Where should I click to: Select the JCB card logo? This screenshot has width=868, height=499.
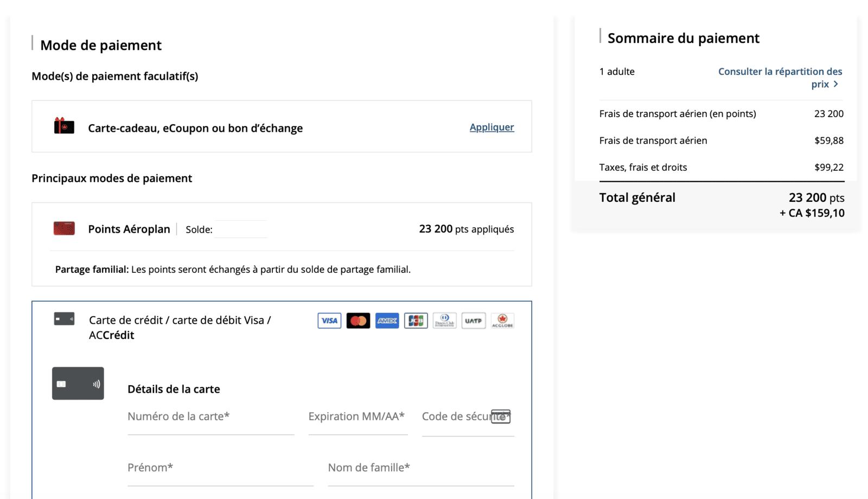tap(416, 321)
